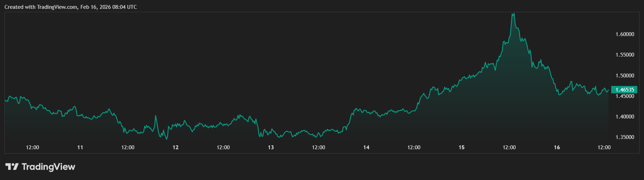Click the 12:00 label between dates 13 and 14
This screenshot has width=644, height=180.
(318, 147)
